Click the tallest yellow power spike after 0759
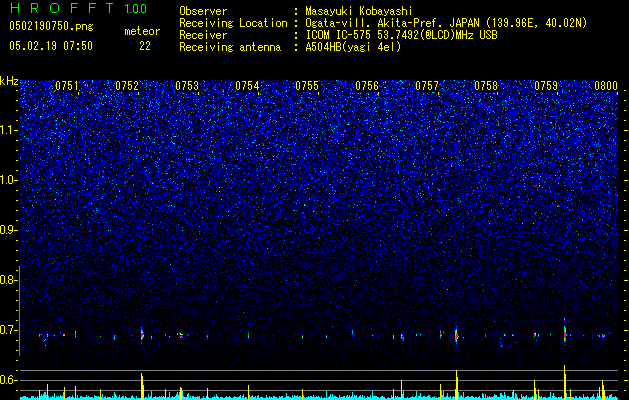 [x=564, y=382]
